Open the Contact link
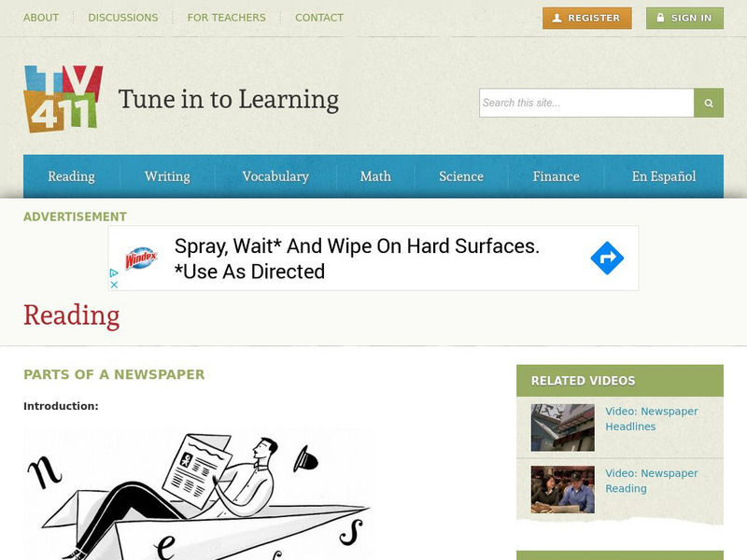Screen dimensions: 747x560 (x=319, y=18)
